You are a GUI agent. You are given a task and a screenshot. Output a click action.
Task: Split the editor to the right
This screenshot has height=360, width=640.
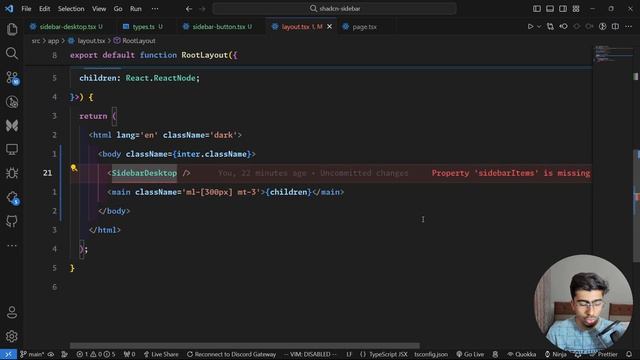coord(615,27)
